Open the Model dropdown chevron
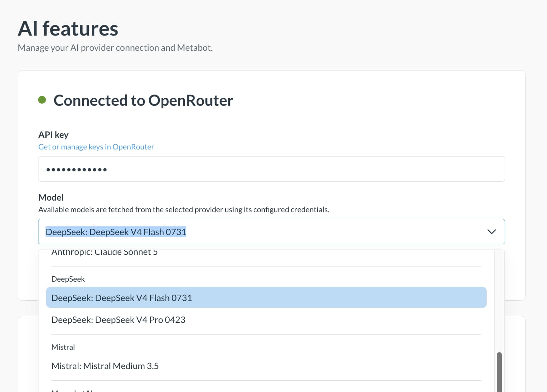This screenshot has height=392, width=547. coord(492,232)
